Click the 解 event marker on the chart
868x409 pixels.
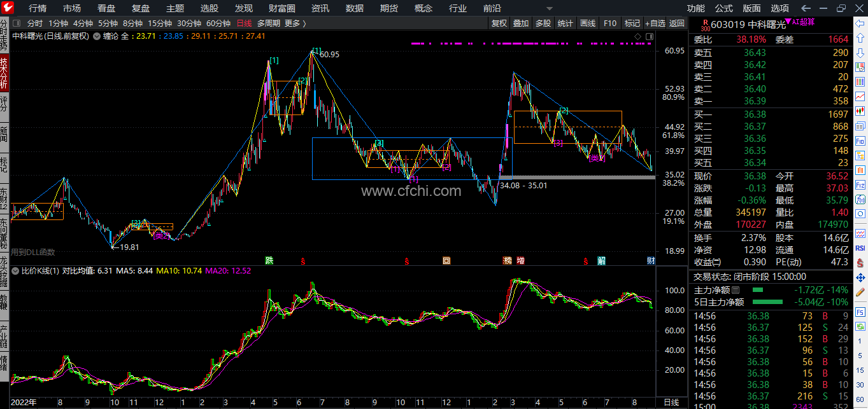tap(602, 261)
